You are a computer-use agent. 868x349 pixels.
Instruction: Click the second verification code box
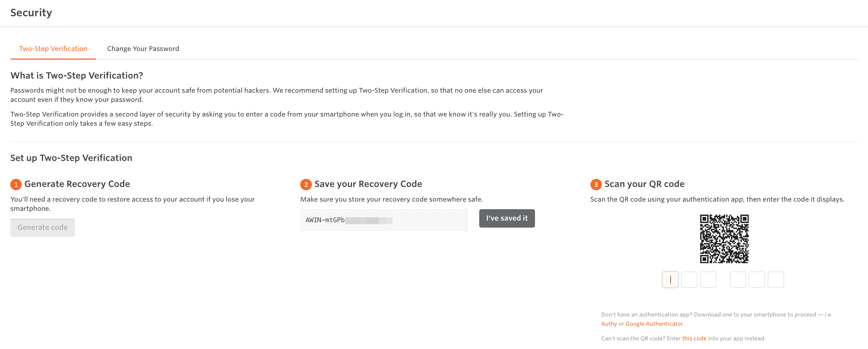tap(689, 280)
